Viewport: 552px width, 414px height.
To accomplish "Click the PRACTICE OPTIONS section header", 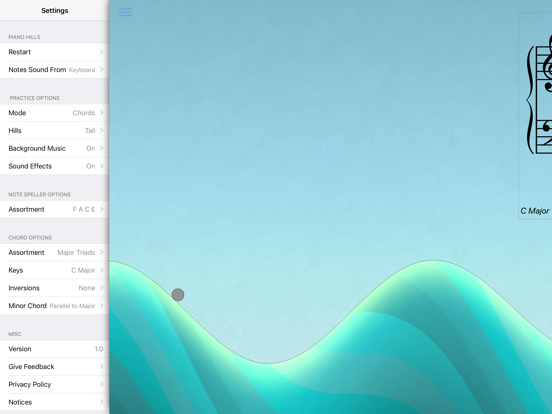I will [34, 98].
